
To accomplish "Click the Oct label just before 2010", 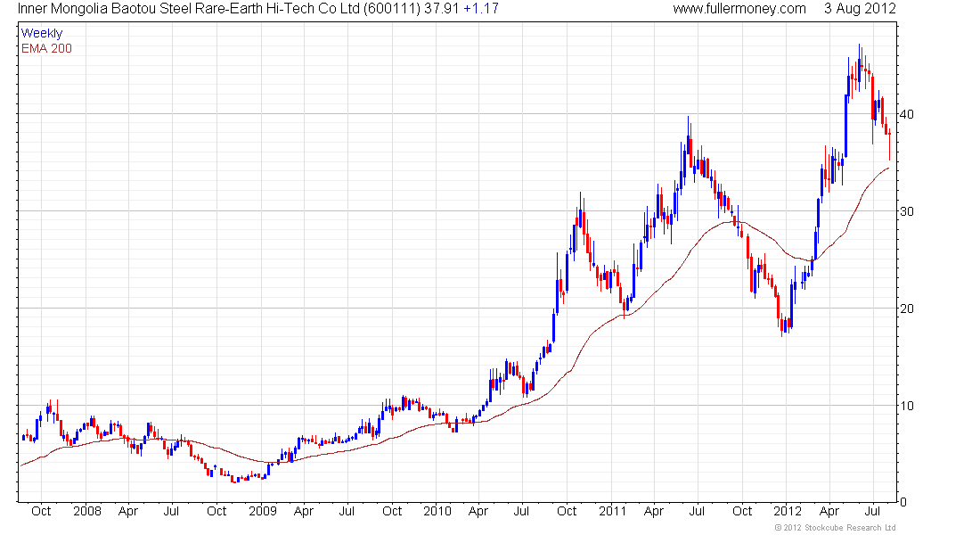I will click(392, 511).
